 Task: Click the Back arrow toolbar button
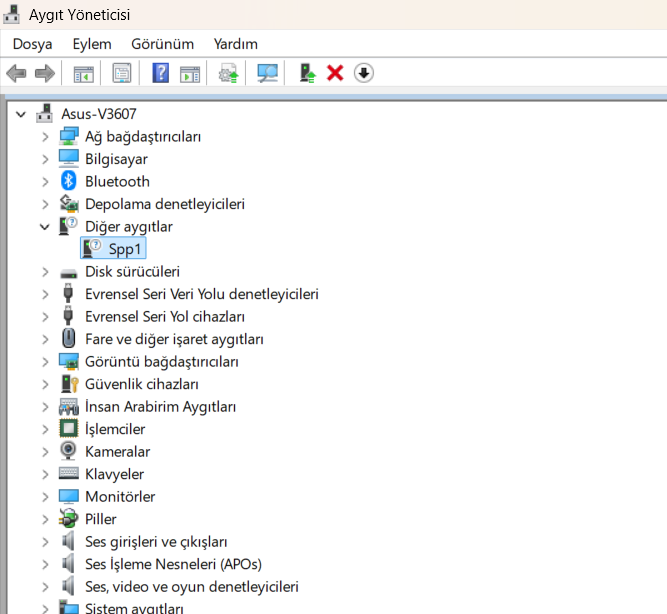click(x=17, y=73)
